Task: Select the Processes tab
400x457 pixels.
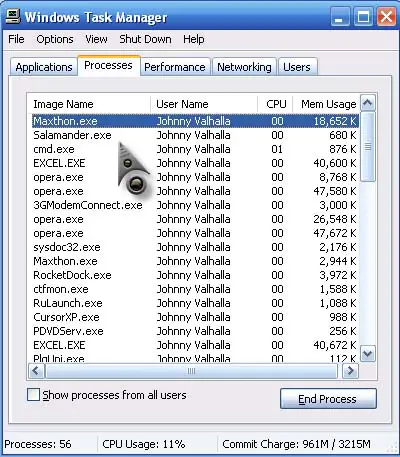Action: [108, 65]
